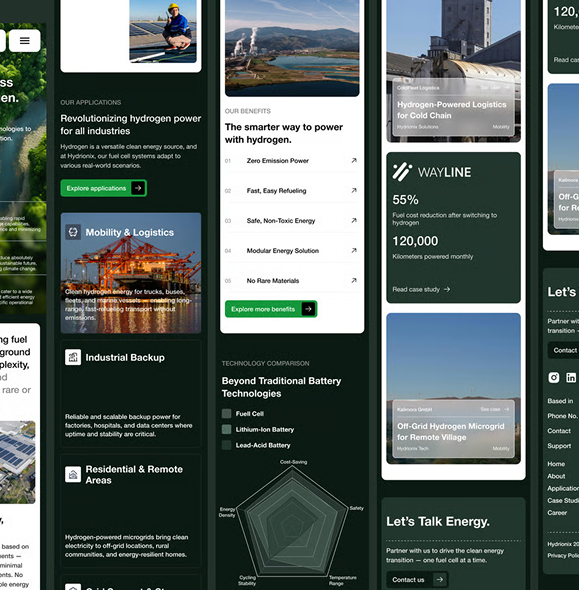Open Safe, Non-Toxic Energy arrow icon

tap(354, 220)
